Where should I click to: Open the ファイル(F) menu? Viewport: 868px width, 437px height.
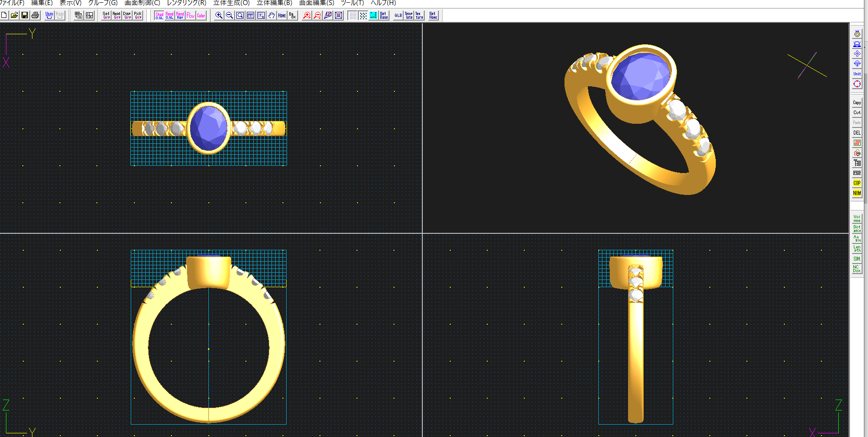point(12,3)
